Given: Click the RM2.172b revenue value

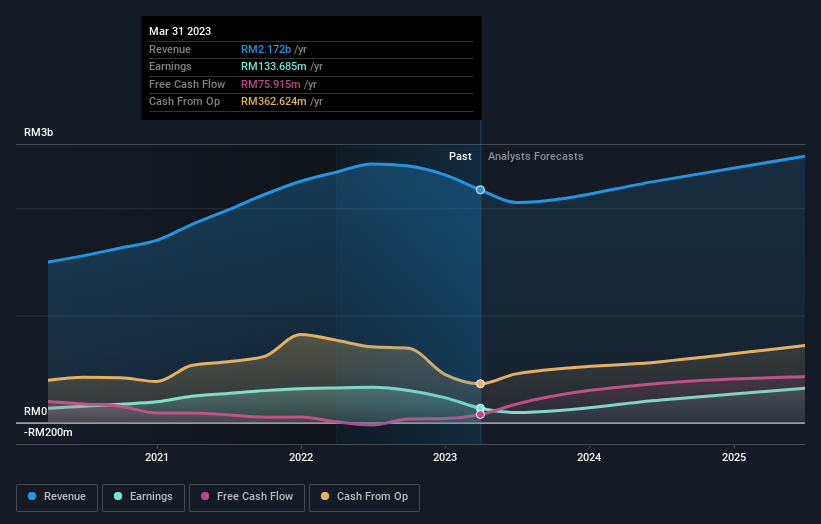Looking at the screenshot, I should pos(266,49).
